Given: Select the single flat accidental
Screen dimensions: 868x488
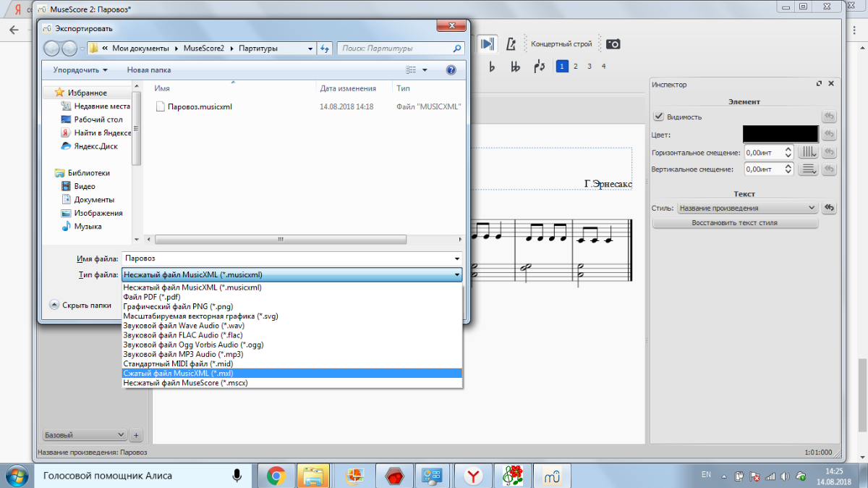Looking at the screenshot, I should pos(492,67).
